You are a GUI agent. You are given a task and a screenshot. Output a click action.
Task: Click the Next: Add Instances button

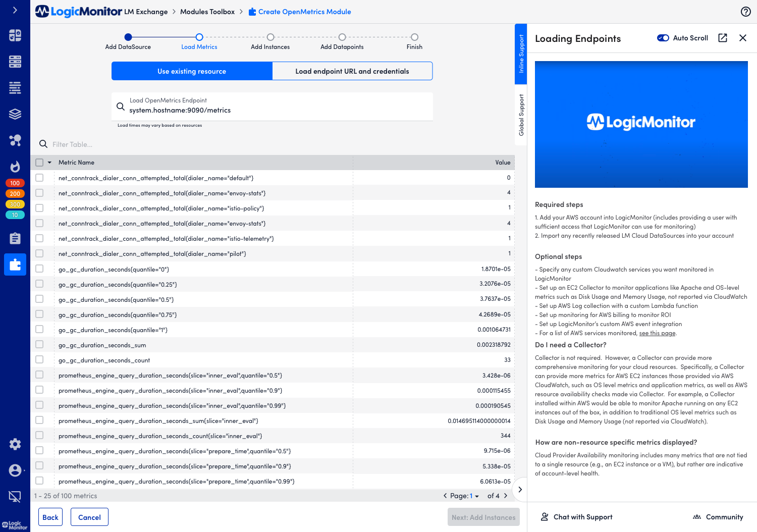point(483,517)
